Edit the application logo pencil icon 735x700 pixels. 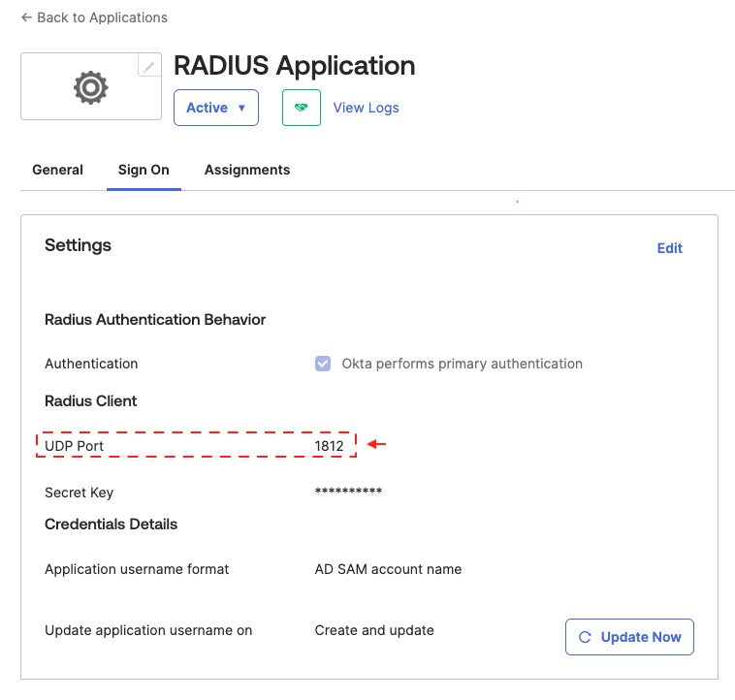[149, 67]
